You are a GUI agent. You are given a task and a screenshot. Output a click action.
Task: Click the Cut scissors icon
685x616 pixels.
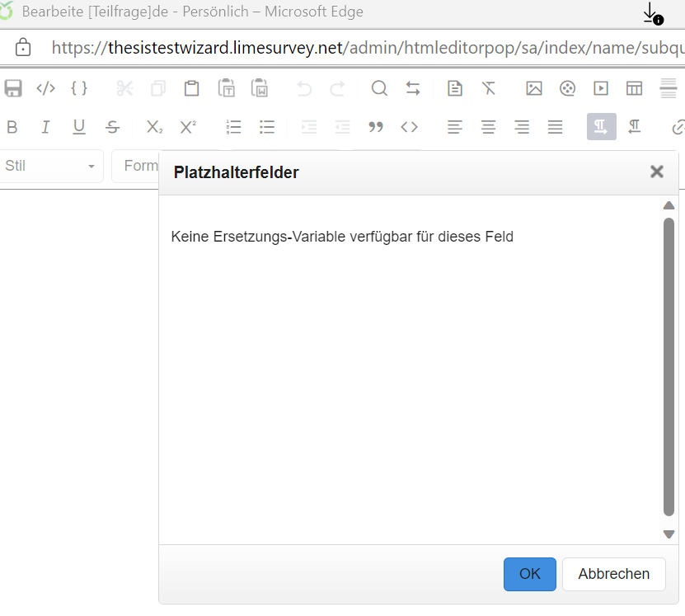pos(125,89)
